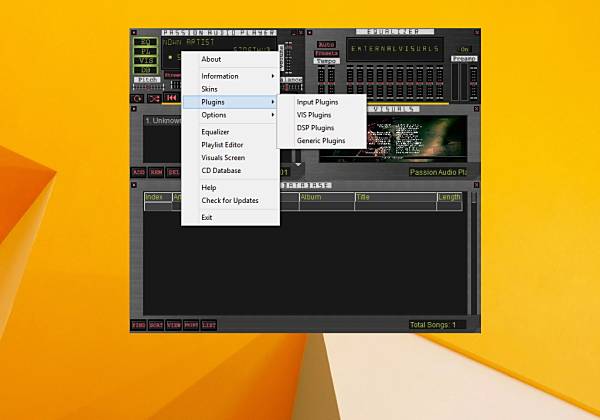This screenshot has height=420, width=600.
Task: Select Check for Updates
Action: click(x=231, y=200)
